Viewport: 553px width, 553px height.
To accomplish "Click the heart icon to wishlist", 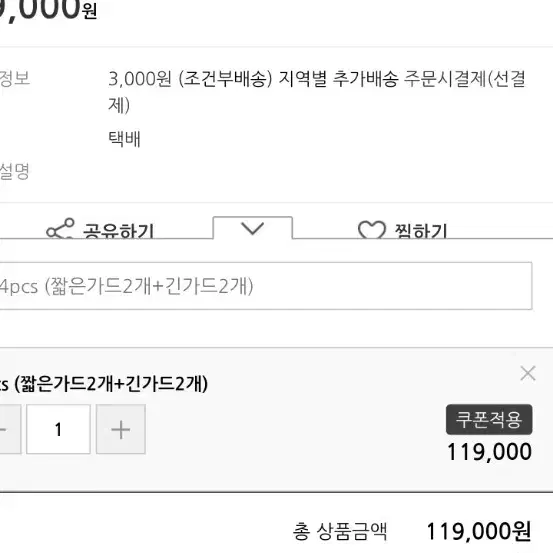I will pyautogui.click(x=372, y=230).
